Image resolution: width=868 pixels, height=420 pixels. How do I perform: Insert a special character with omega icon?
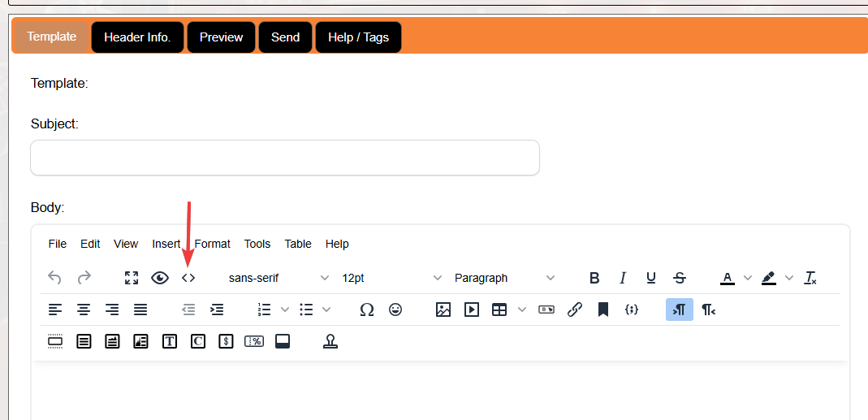[x=367, y=310]
